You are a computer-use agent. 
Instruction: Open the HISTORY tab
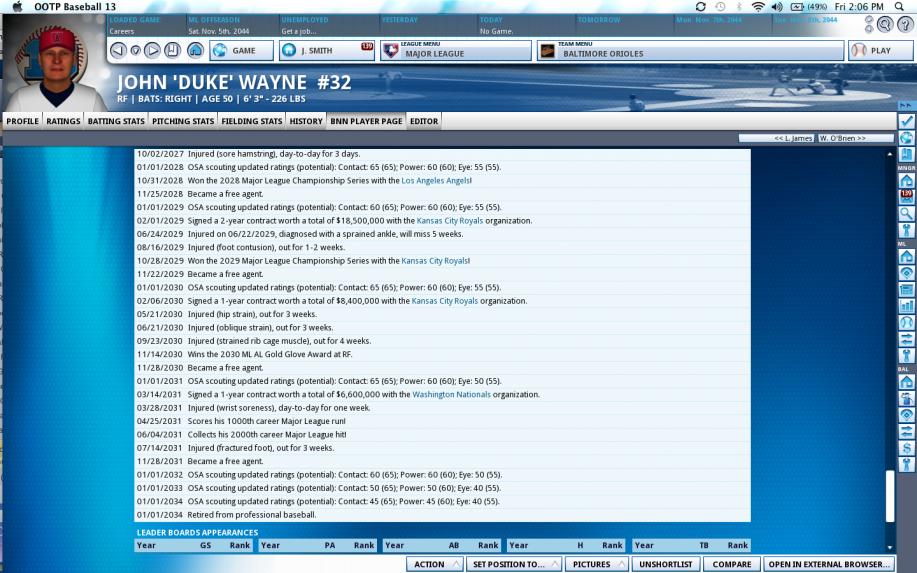pos(305,121)
